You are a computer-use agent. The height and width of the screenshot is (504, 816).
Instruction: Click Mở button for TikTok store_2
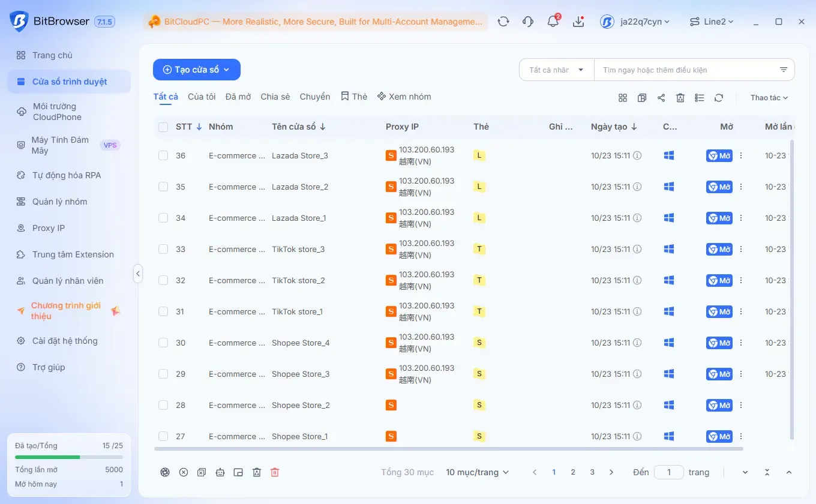(x=719, y=280)
